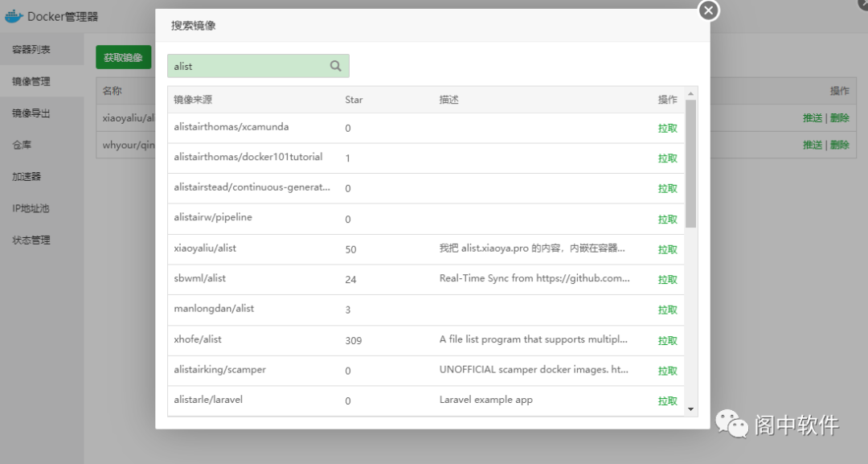Viewport: 868px width, 464px height.
Task: Select the sbwml/alist source name
Action: 200,278
